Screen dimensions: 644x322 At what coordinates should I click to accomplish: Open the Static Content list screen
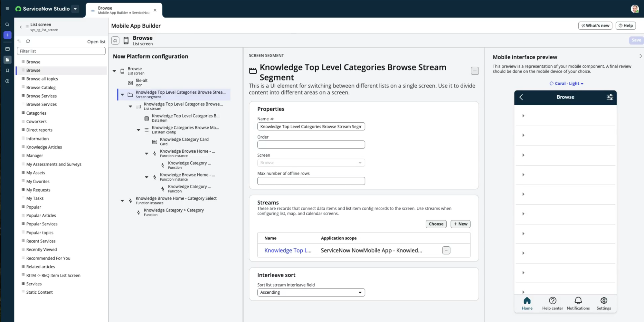tap(40, 292)
